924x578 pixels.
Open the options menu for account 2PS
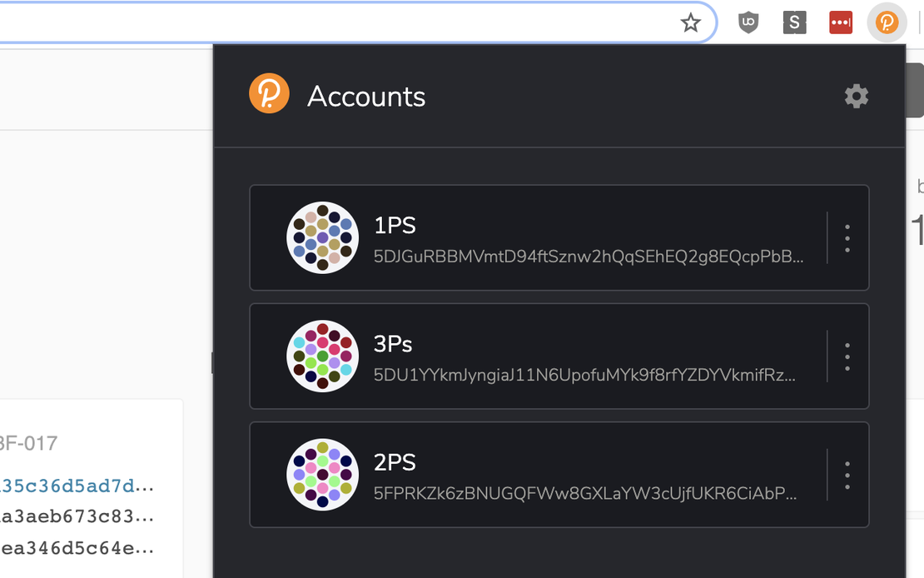846,475
